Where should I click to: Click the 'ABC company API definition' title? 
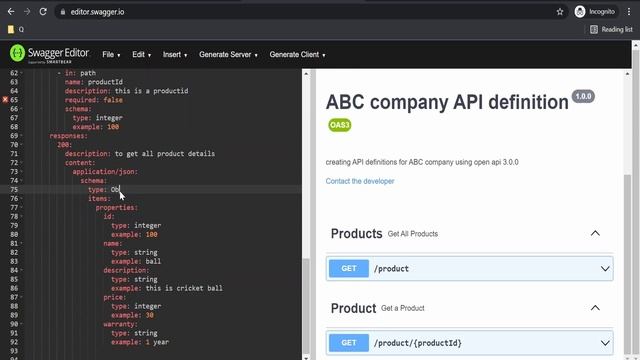coord(447,102)
